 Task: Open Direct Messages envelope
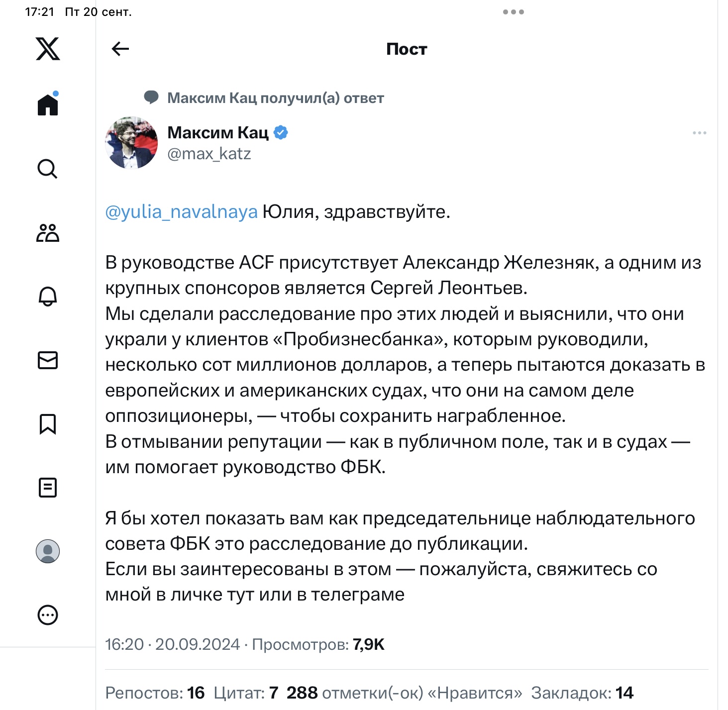click(x=48, y=360)
